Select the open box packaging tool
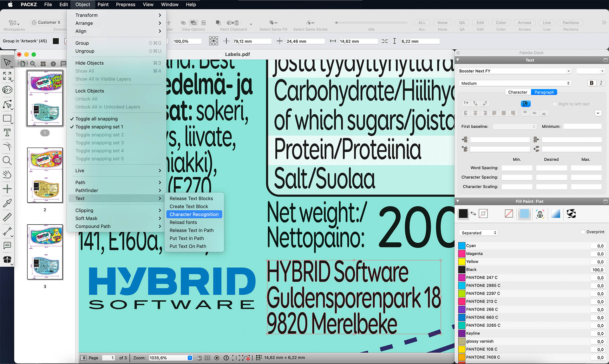Image resolution: width=609 pixels, height=364 pixels. 7,260
